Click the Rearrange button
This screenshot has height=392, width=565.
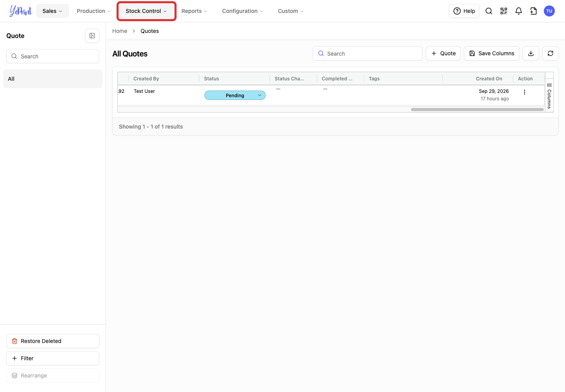tap(53, 376)
